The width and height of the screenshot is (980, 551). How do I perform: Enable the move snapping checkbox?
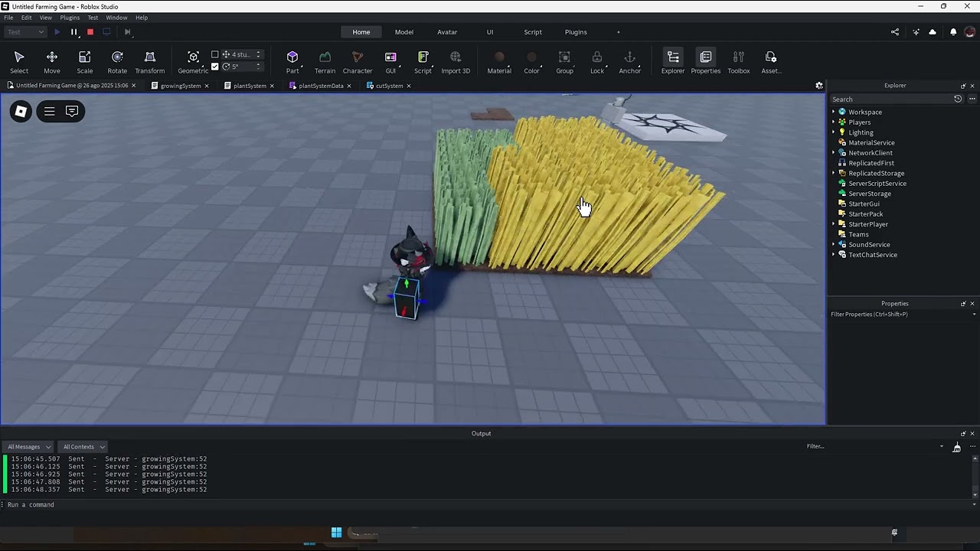pos(215,54)
